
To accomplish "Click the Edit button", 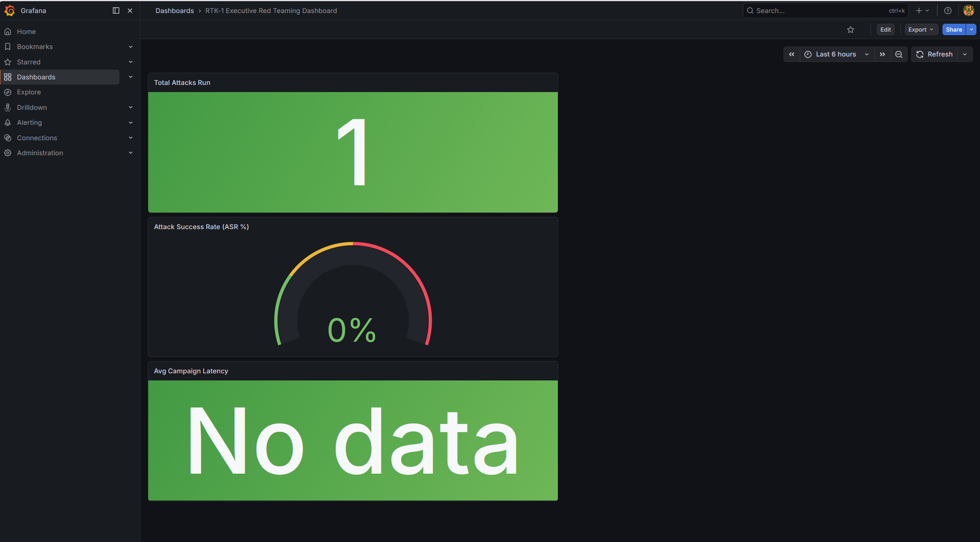I will 886,29.
